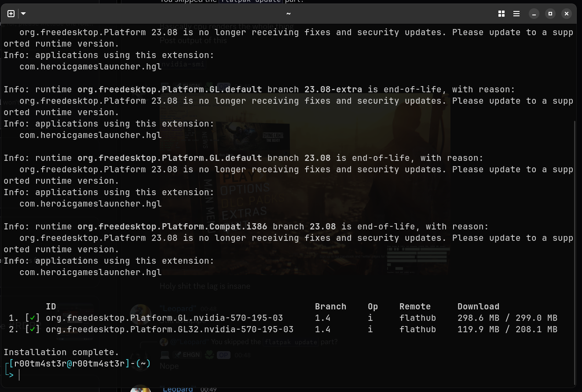
Task: Click the checkmark in row 2
Action: click(33, 329)
